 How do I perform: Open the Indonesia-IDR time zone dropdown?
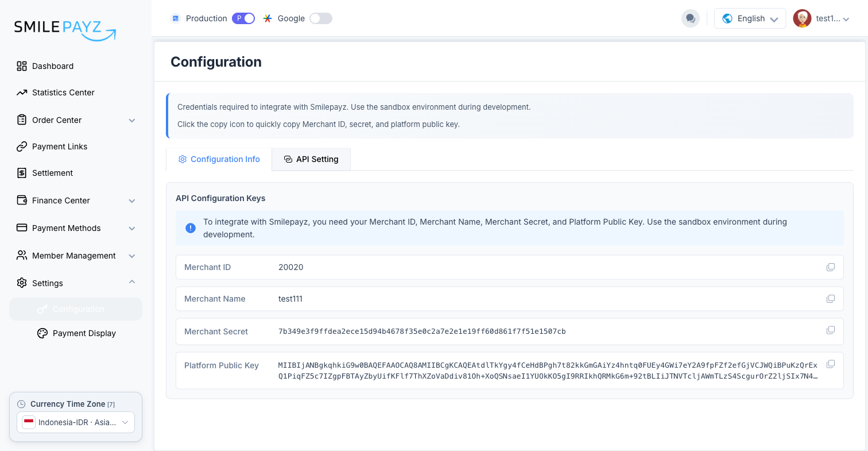tap(76, 422)
